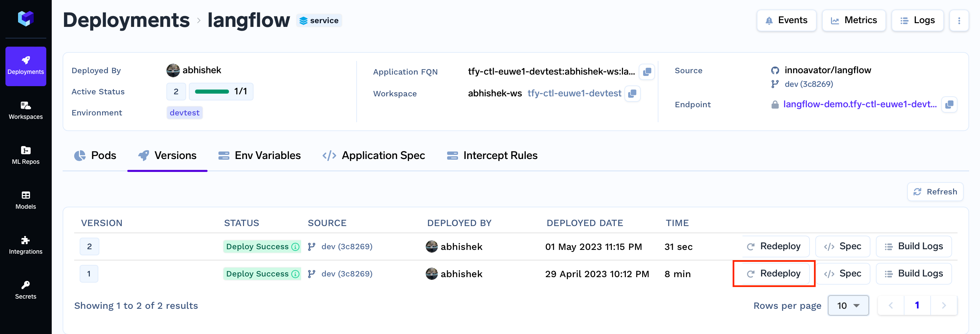Select the Intercept Rules tab

492,155
